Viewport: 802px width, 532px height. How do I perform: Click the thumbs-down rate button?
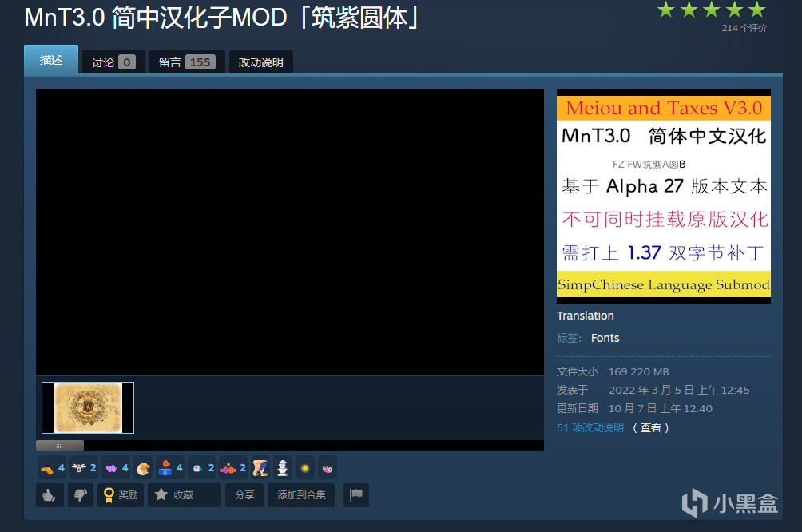[81, 495]
